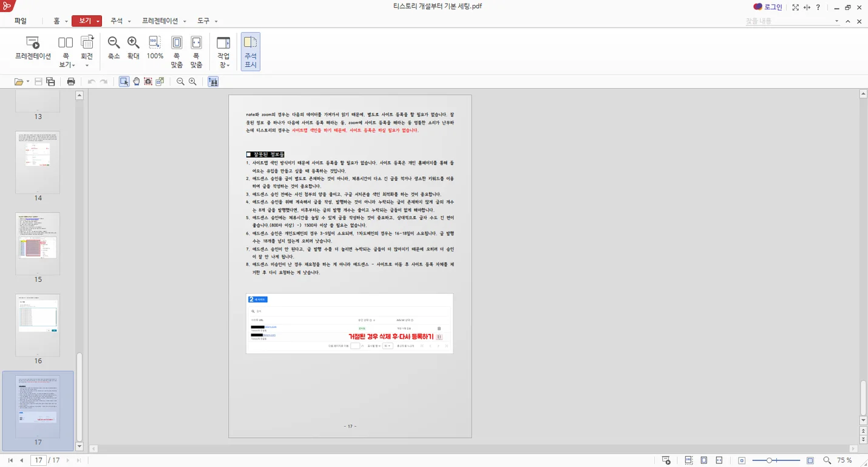The height and width of the screenshot is (467, 868).
Task: Activate the selection arrow tool
Action: click(x=124, y=81)
